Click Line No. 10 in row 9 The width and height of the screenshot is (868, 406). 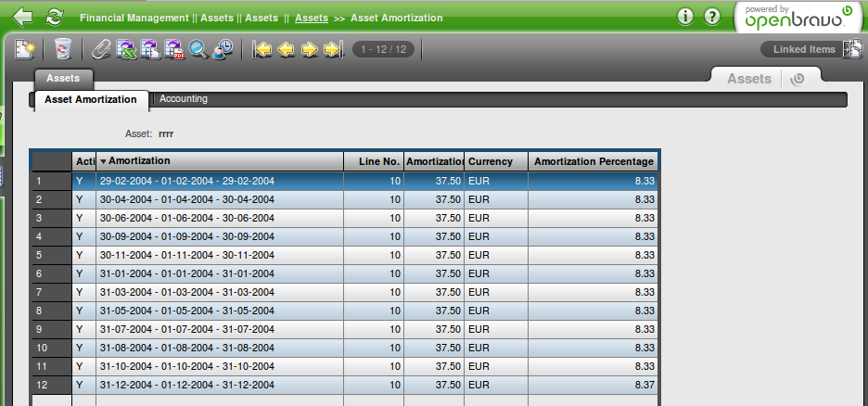point(395,329)
